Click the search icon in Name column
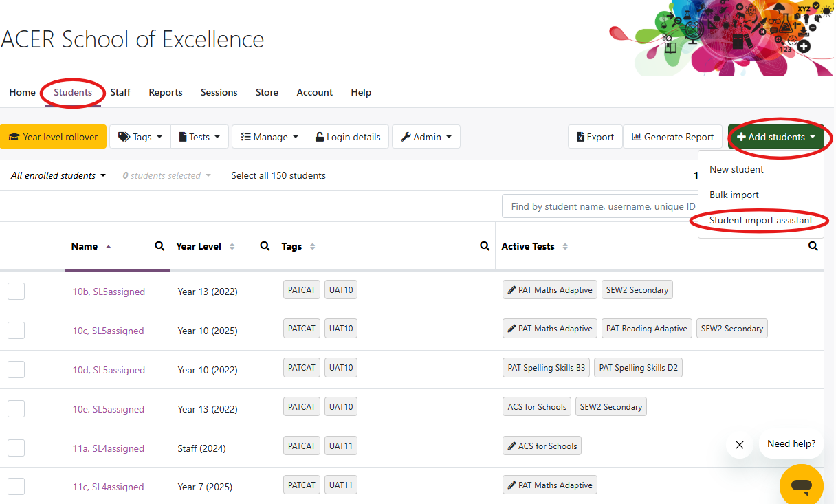 (159, 246)
